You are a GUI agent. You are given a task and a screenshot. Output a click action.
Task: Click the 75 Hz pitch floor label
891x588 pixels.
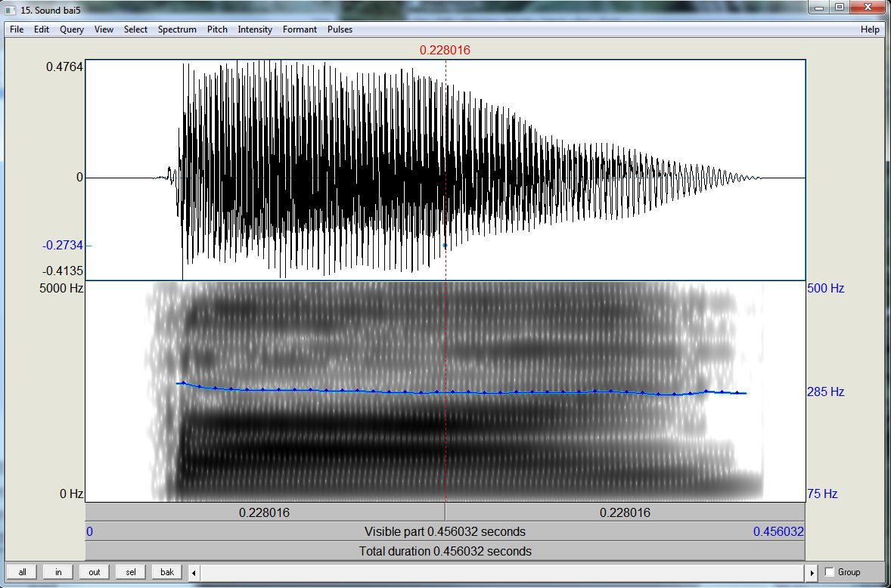pos(822,494)
